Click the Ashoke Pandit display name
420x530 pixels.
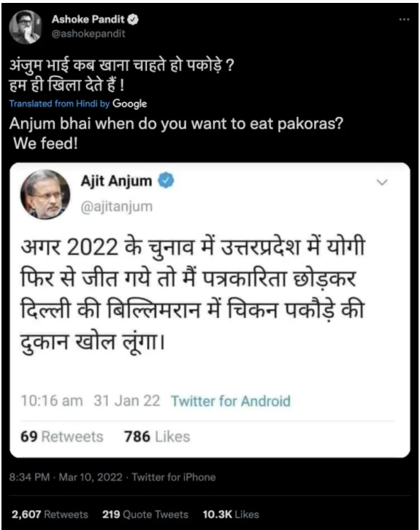(x=88, y=20)
